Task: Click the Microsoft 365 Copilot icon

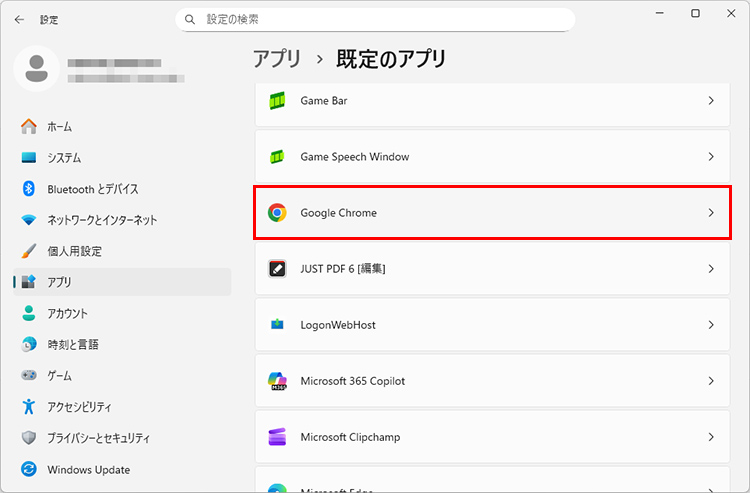Action: [x=277, y=381]
